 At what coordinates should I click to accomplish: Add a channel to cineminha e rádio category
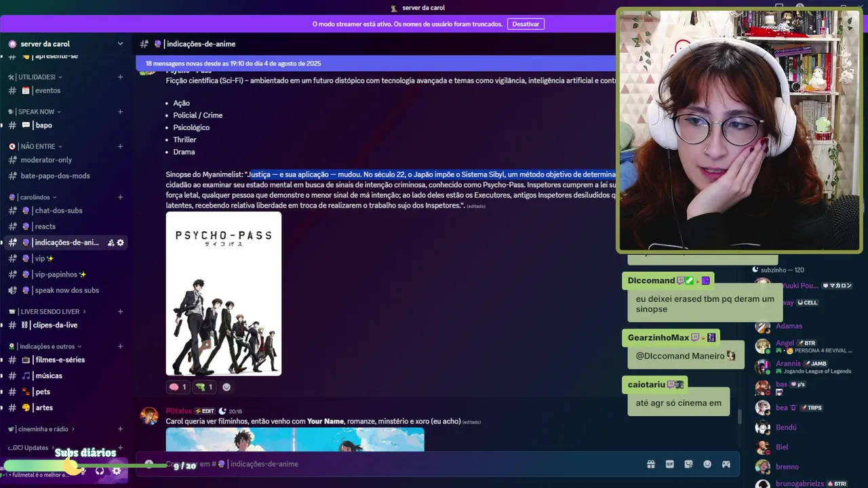tap(120, 429)
